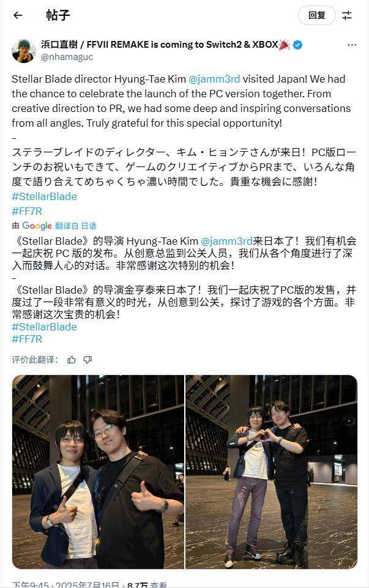This screenshot has height=588, width=369.
Task: Open the first #FF7R hashtag
Action: [x=27, y=211]
